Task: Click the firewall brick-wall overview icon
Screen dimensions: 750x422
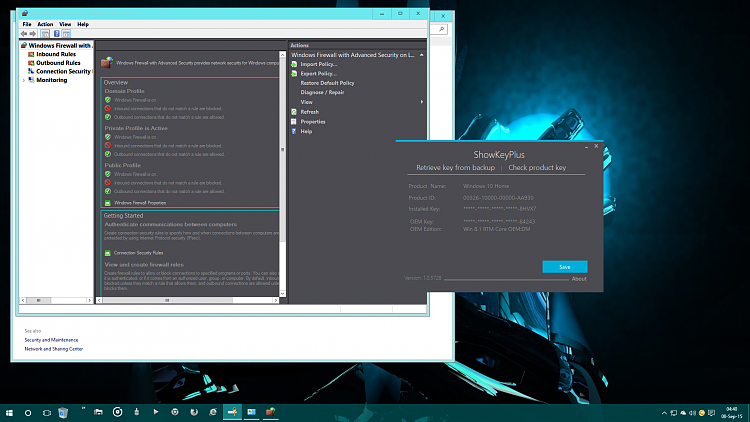Action: 107,62
